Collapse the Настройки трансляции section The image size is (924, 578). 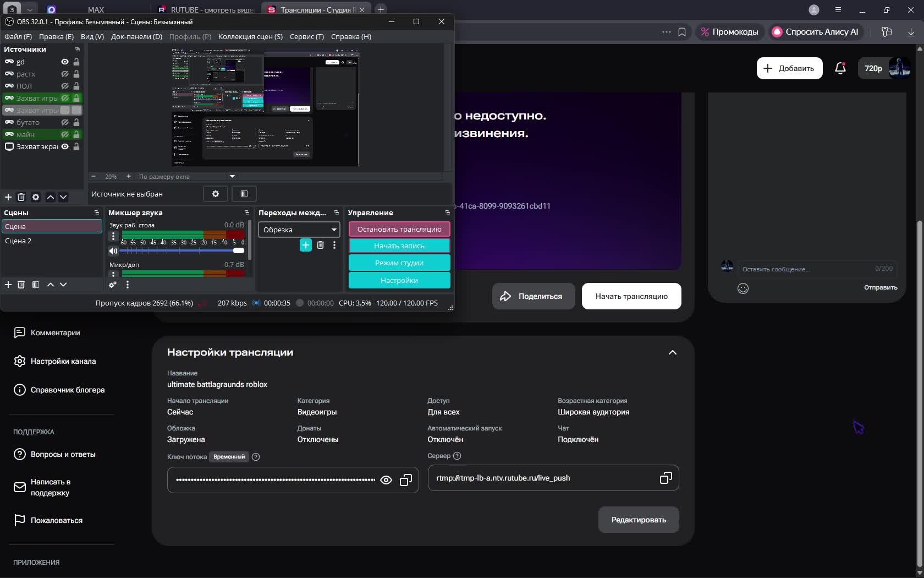[673, 352]
